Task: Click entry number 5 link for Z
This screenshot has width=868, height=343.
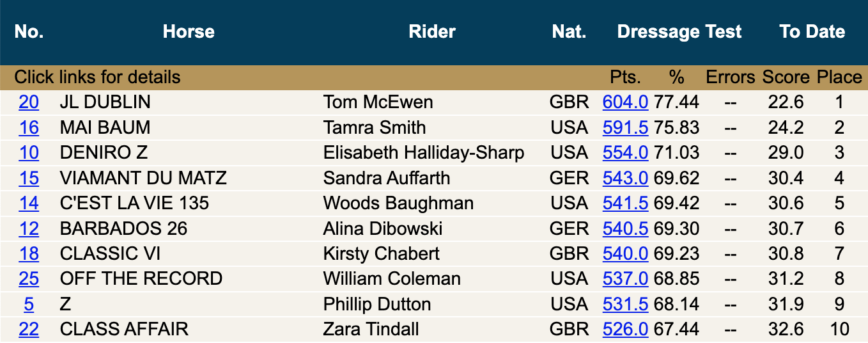Action: click(29, 304)
